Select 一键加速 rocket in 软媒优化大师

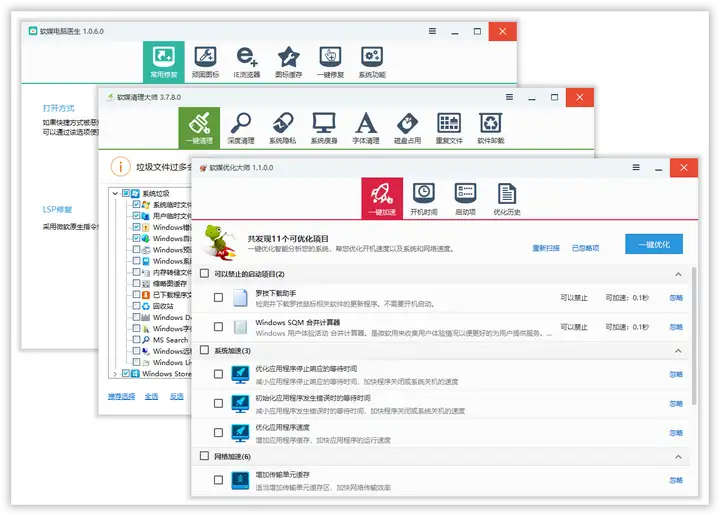click(x=382, y=198)
